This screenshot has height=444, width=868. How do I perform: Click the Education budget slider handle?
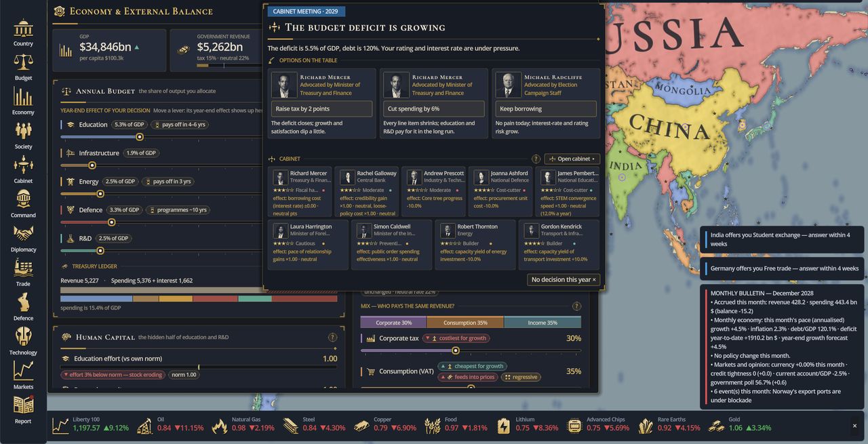[x=140, y=137]
